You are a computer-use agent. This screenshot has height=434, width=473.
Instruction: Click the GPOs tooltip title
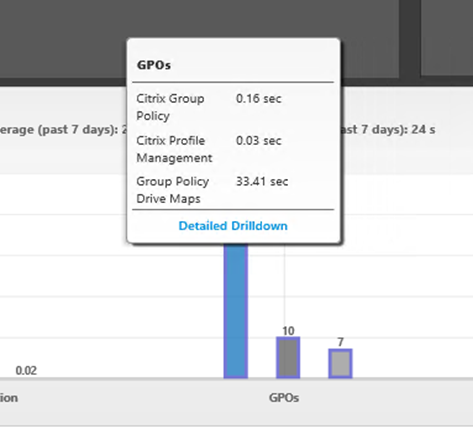coord(154,65)
